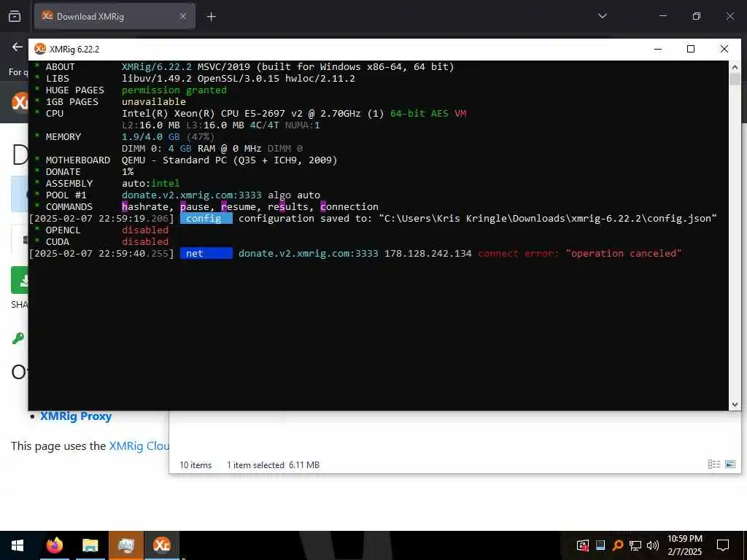Open the browser tab list chevron
The width and height of the screenshot is (747, 560).
[602, 16]
